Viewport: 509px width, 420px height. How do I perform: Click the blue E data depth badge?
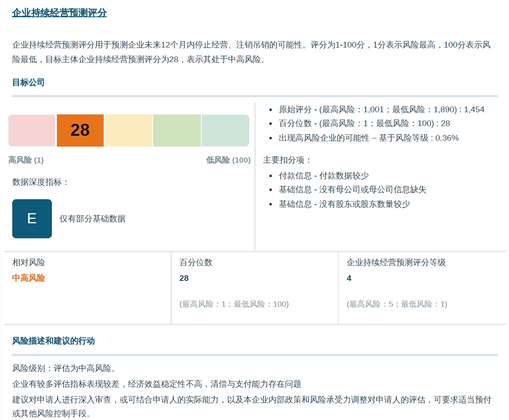click(32, 218)
